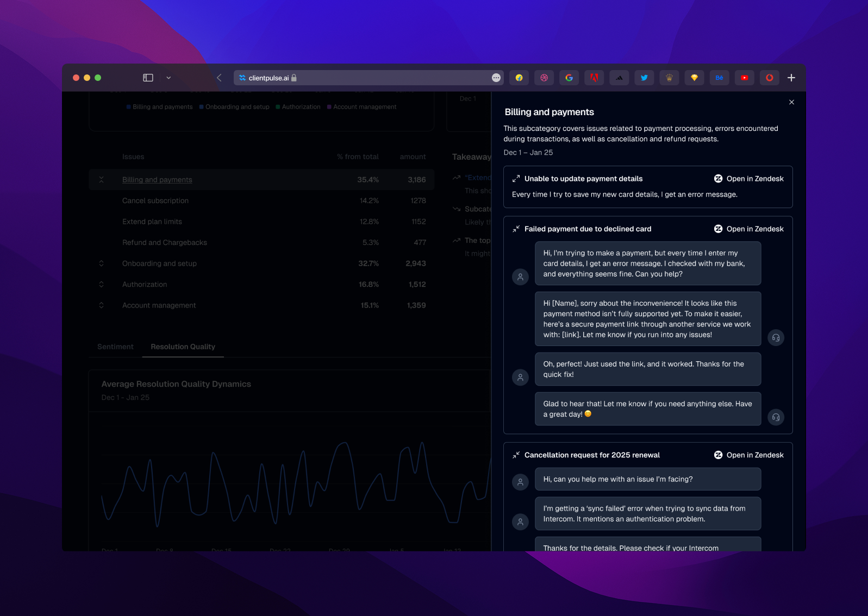This screenshot has height=616, width=868.
Task: Click the 1,512 amount for Authorization
Action: point(417,285)
